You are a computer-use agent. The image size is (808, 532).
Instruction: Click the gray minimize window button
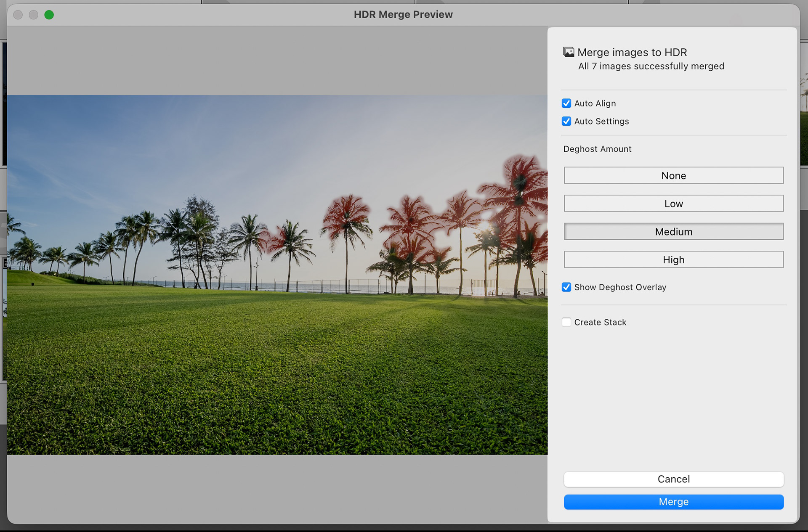point(34,15)
